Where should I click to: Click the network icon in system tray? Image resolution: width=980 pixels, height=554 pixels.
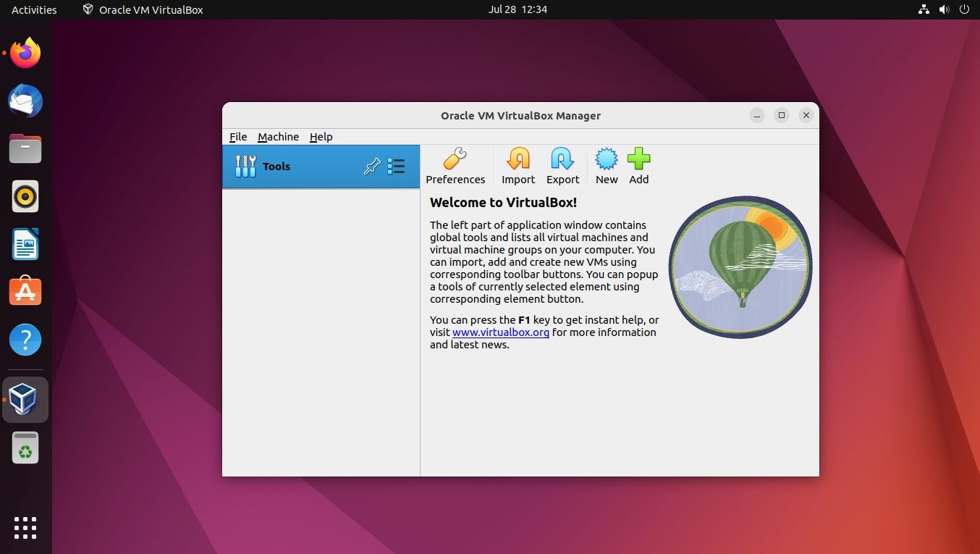click(x=924, y=9)
